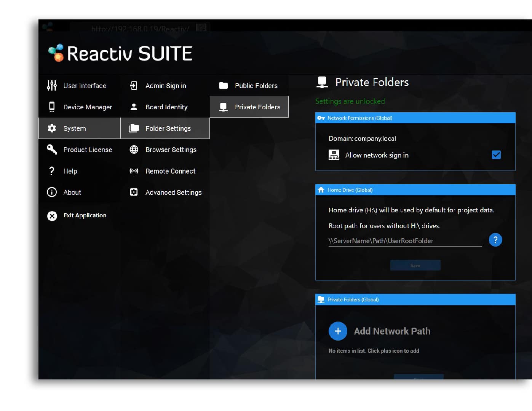Image resolution: width=532 pixels, height=411 pixels.
Task: Open Board Identity submenu item
Action: tap(165, 107)
